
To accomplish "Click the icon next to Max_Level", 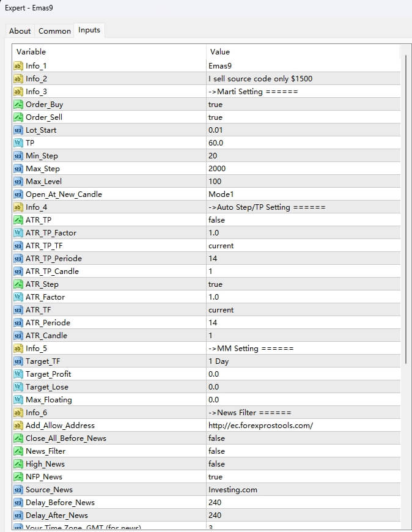I will coord(18,182).
